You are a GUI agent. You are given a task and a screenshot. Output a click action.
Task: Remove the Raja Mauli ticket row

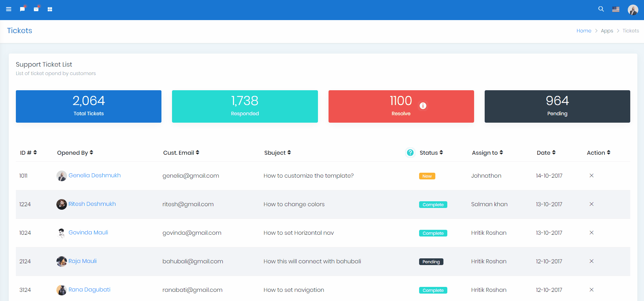(591, 261)
